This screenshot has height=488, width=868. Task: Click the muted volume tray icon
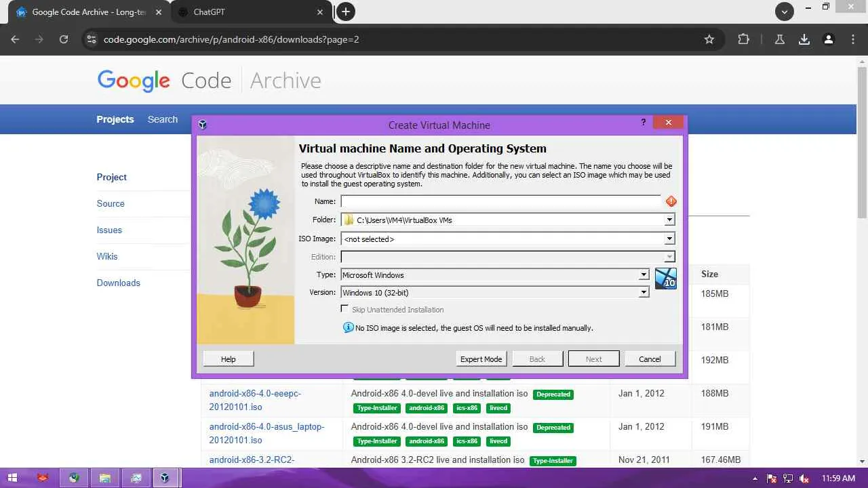pos(804,479)
